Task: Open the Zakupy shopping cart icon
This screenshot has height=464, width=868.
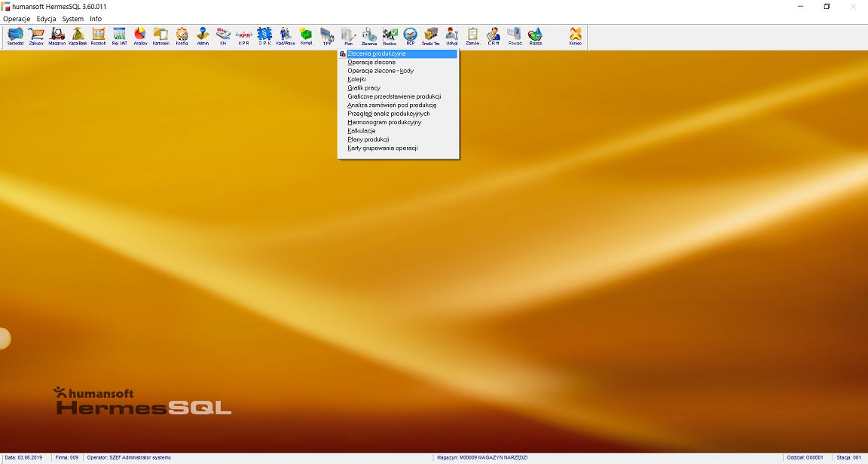Action: 36,37
